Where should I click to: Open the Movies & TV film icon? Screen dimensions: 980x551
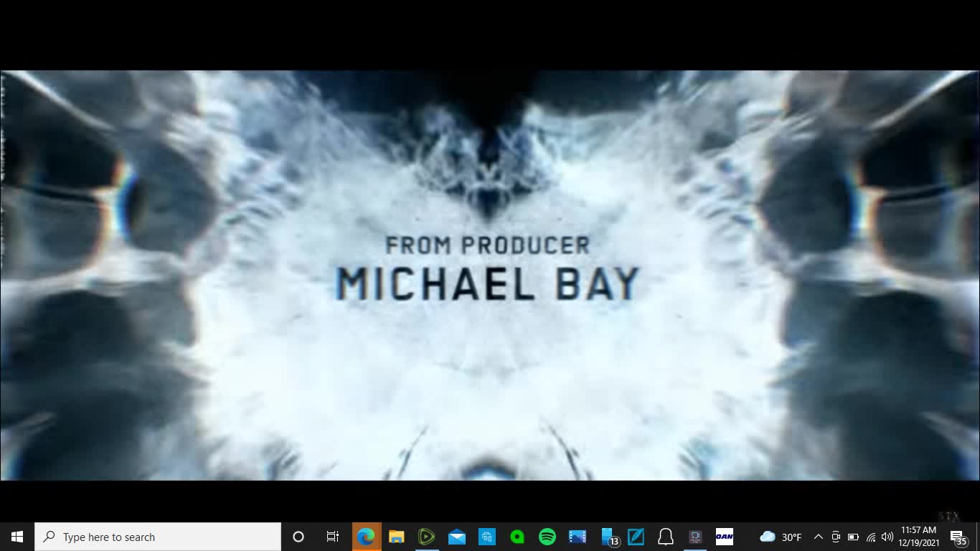(577, 537)
